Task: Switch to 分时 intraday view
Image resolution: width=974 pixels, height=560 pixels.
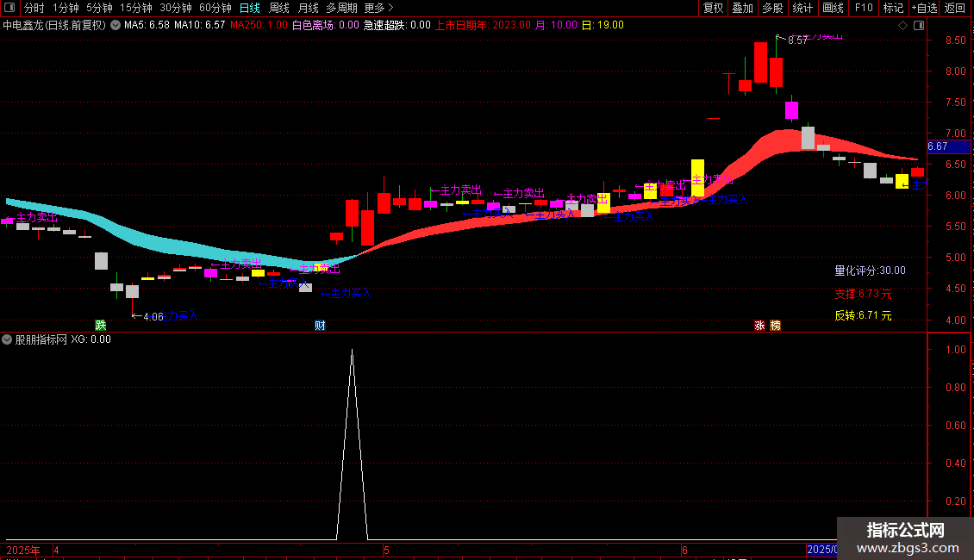Action: (34, 8)
